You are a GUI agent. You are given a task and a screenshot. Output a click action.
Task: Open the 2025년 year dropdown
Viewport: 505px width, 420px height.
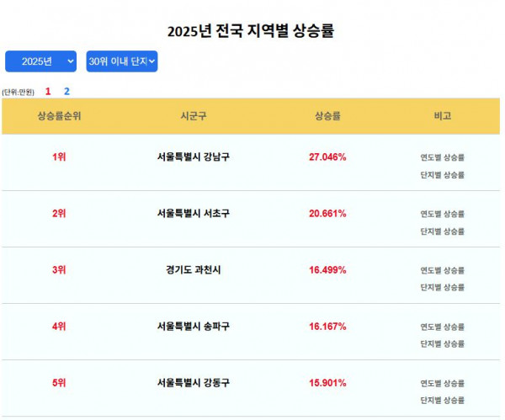click(40, 61)
